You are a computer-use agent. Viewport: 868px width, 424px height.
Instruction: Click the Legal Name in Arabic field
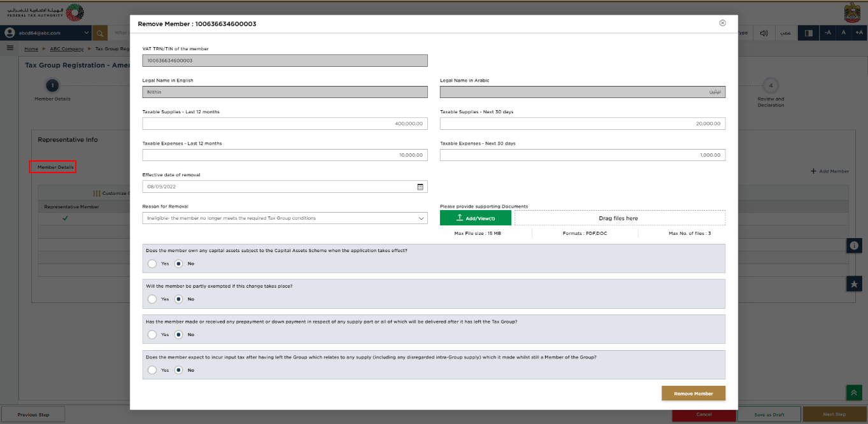click(x=583, y=92)
